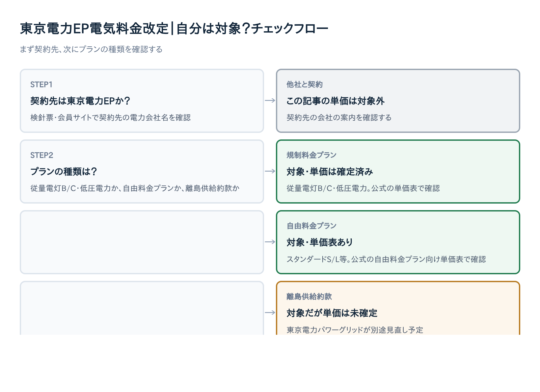
Task: Click the text 契約先の会社の案内を確認する
Action: 339,118
